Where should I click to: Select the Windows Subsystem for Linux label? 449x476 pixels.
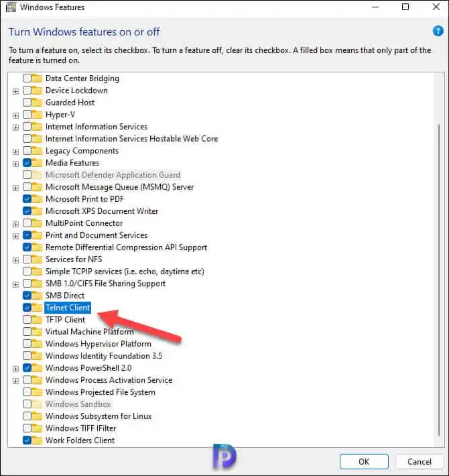(99, 416)
